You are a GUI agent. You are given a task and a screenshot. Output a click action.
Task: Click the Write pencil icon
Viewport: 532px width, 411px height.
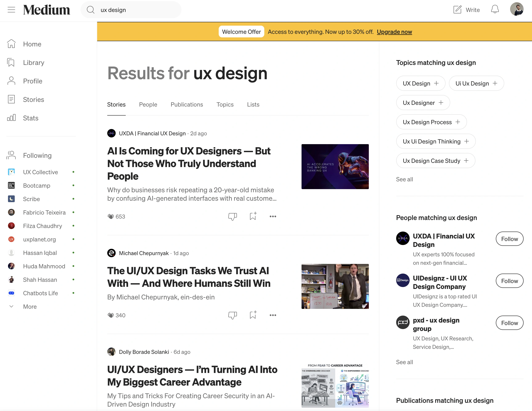pyautogui.click(x=457, y=10)
